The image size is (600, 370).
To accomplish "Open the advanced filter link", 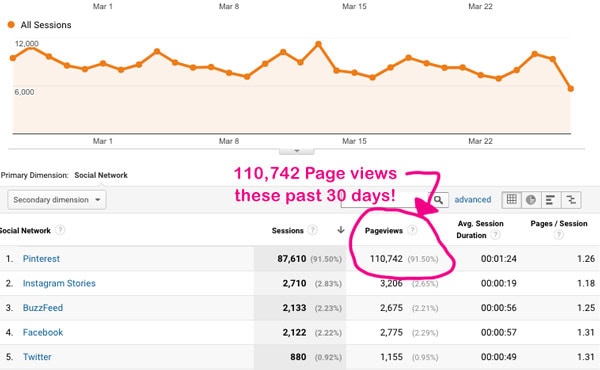I will (x=473, y=200).
